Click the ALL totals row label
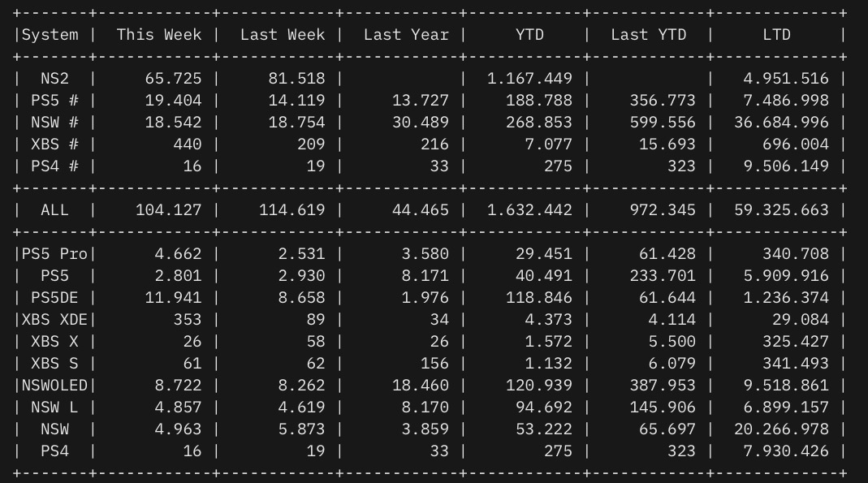 tap(55, 210)
